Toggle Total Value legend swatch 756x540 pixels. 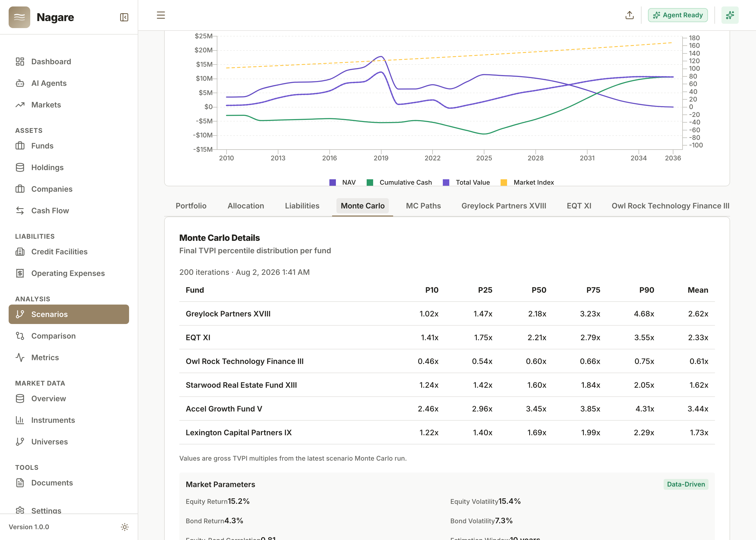coord(446,183)
